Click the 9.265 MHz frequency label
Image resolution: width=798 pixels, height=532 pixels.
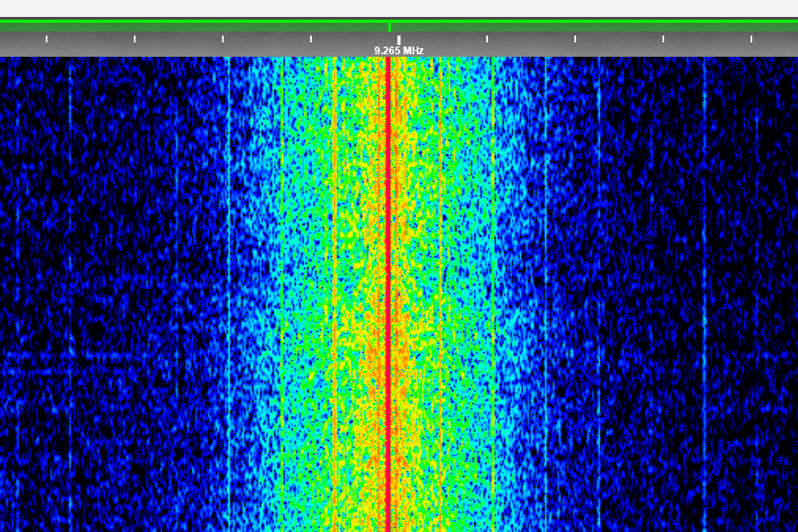click(x=399, y=51)
